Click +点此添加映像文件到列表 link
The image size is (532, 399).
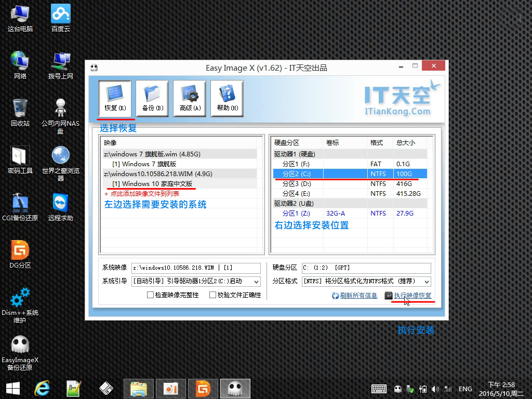click(x=142, y=194)
